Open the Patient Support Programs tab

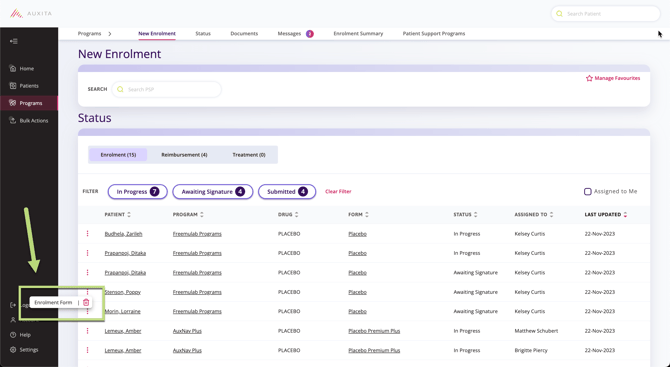pos(434,33)
